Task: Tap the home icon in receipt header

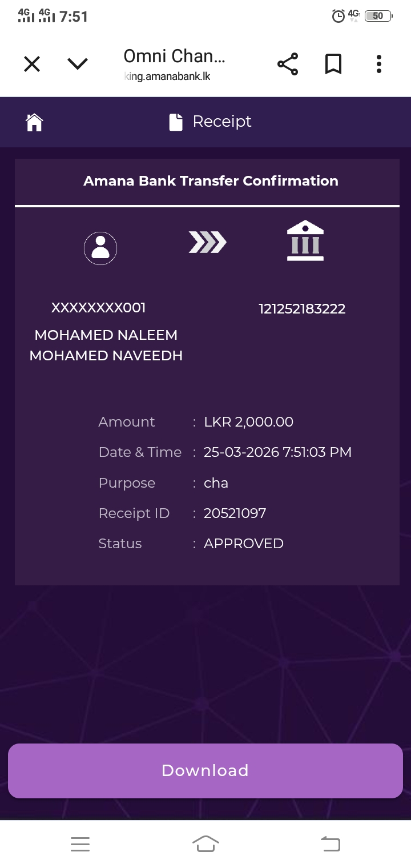Action: tap(34, 122)
